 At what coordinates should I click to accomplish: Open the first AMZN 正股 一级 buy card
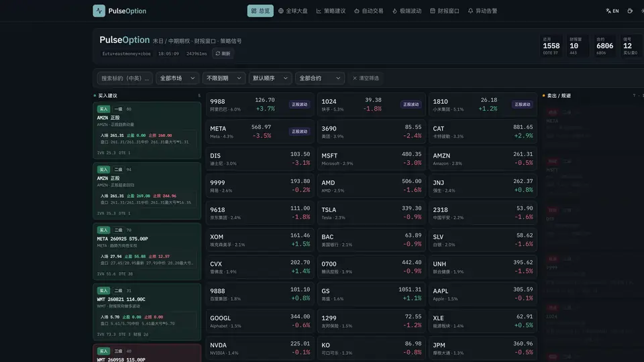point(147,131)
